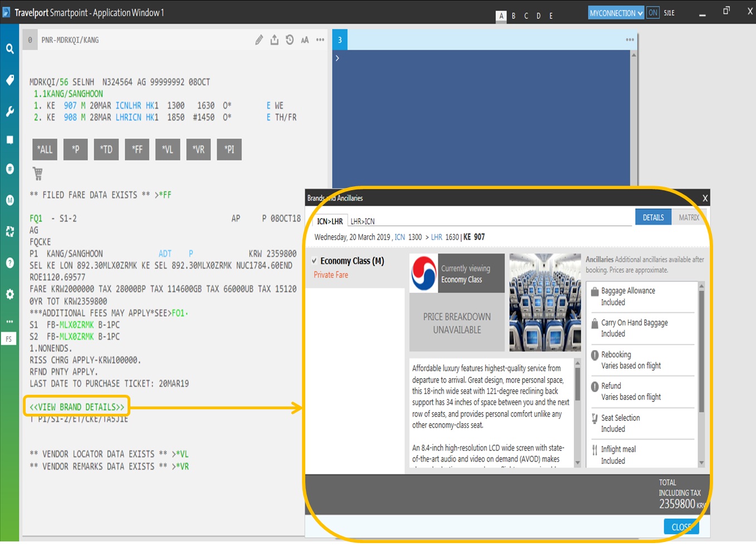Click passenger name 1.1KANG/SANGHOON
Image resolution: width=756 pixels, height=547 pixels.
(x=69, y=94)
